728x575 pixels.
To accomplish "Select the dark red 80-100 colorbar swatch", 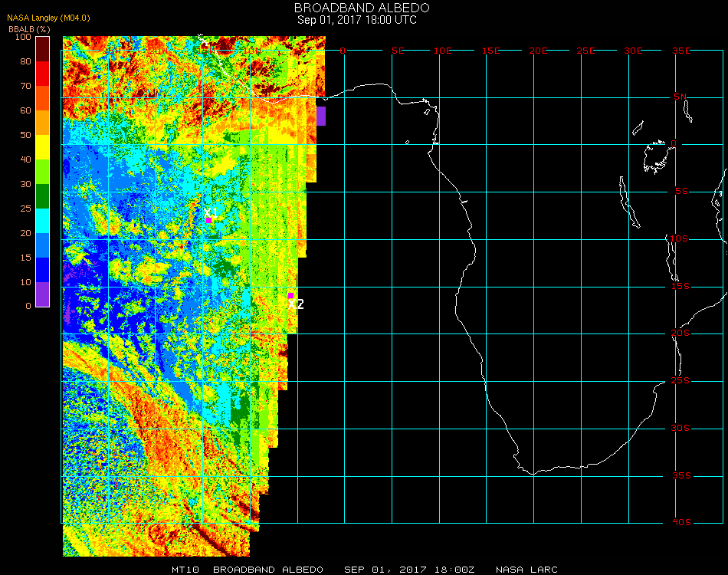I will pos(43,49).
